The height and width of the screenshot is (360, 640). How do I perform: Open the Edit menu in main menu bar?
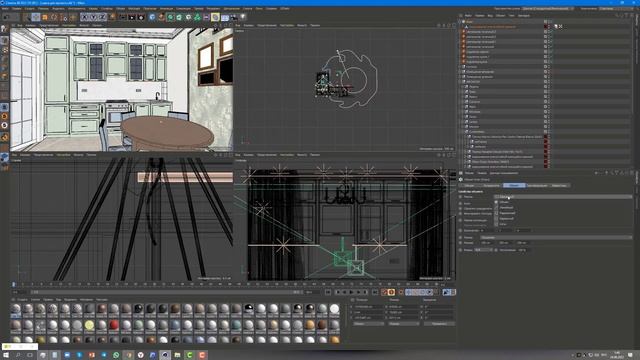17,8
